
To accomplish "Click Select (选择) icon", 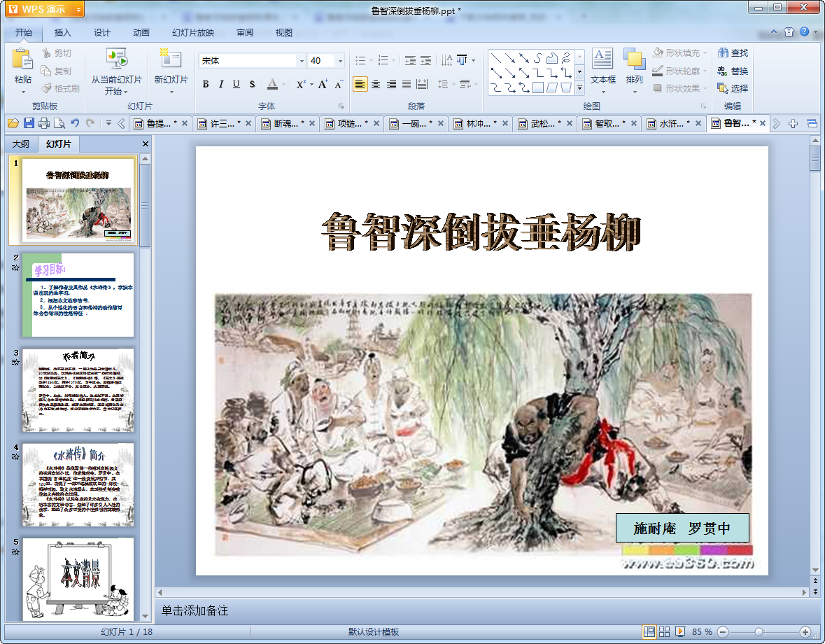I will click(x=723, y=88).
